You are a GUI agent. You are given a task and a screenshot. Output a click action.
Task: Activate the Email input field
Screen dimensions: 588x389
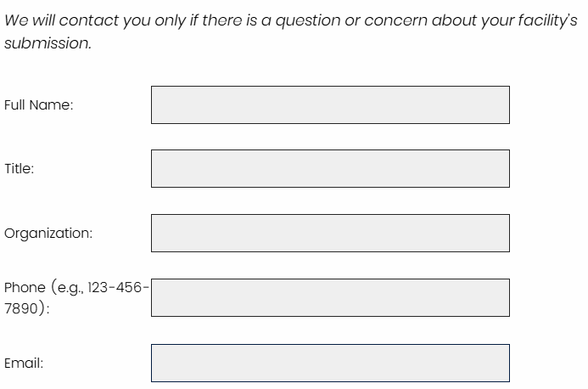coord(330,363)
